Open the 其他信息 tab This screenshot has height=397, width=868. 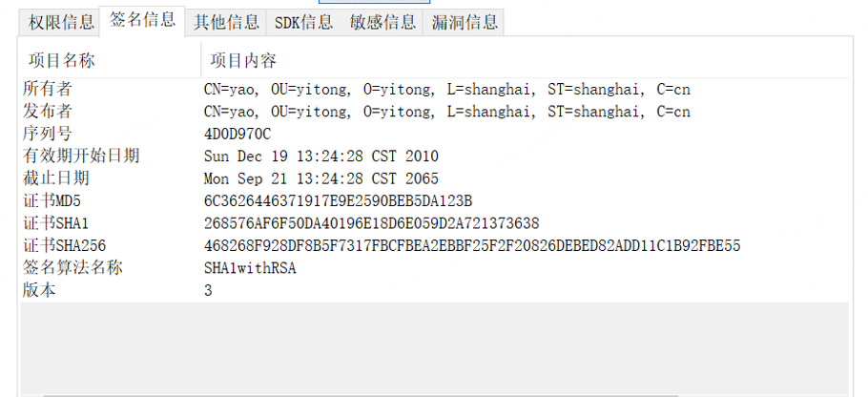[x=226, y=23]
